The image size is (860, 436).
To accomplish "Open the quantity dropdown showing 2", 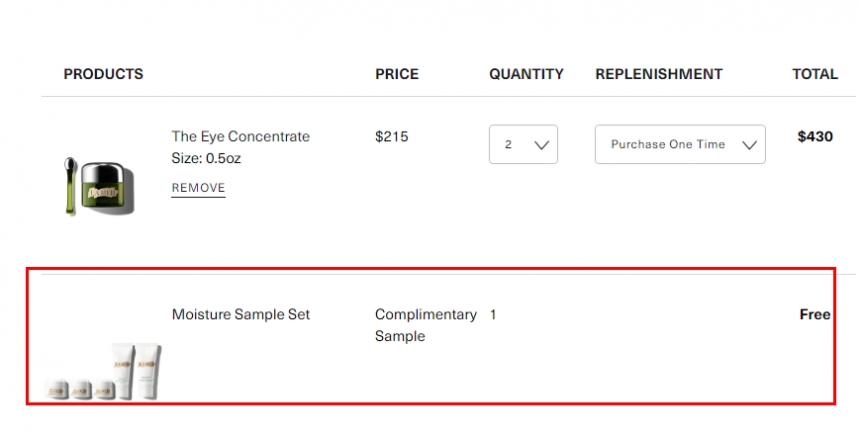I will (x=522, y=144).
